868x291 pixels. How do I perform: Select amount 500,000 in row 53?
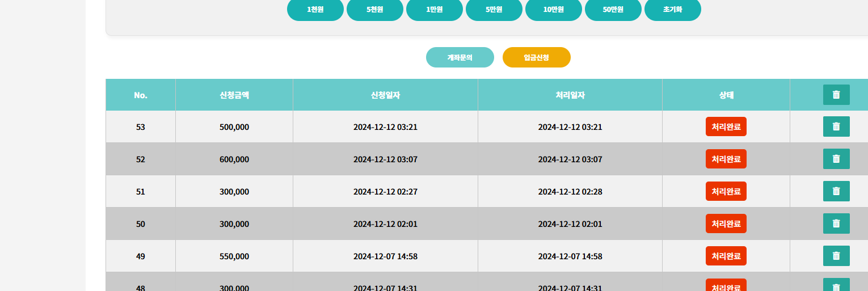pyautogui.click(x=234, y=127)
